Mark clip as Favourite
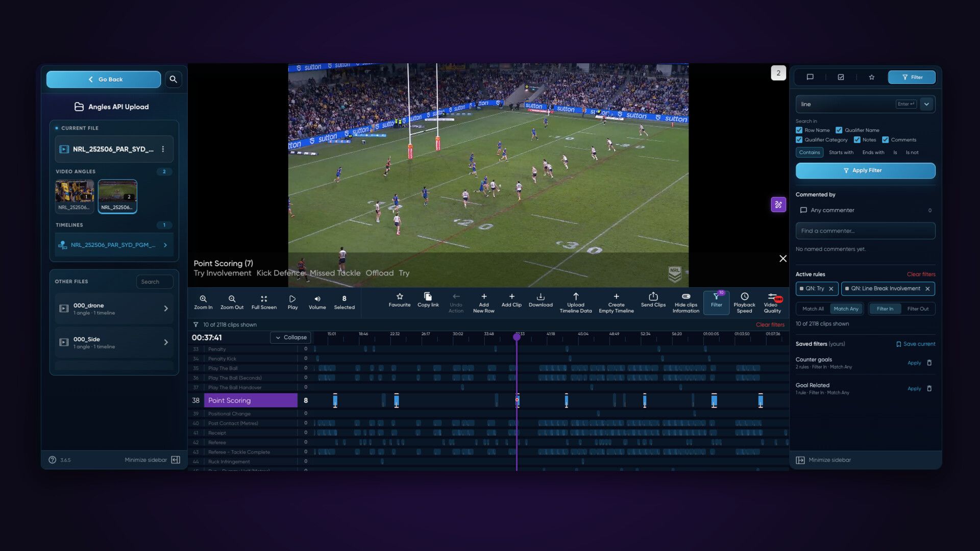980x551 pixels. (x=400, y=300)
